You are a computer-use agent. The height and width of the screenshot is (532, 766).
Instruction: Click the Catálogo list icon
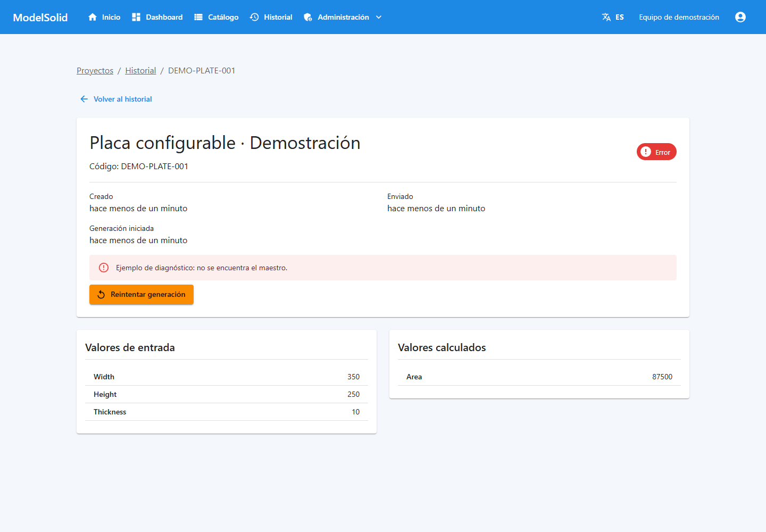(x=198, y=17)
